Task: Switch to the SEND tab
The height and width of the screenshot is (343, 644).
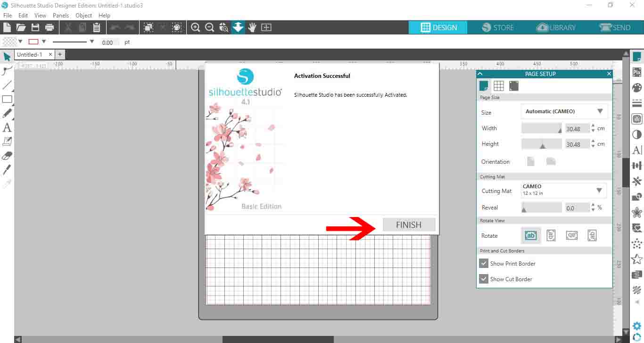Action: [x=614, y=27]
